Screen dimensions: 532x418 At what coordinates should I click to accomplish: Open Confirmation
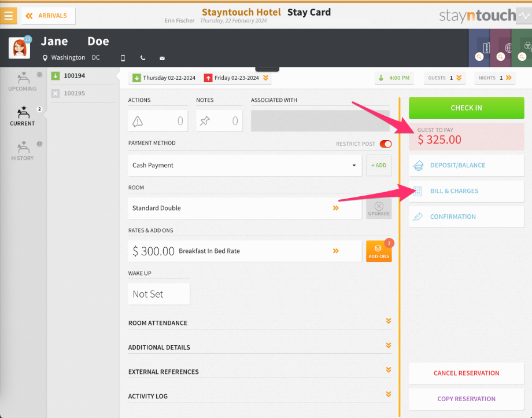tap(467, 217)
